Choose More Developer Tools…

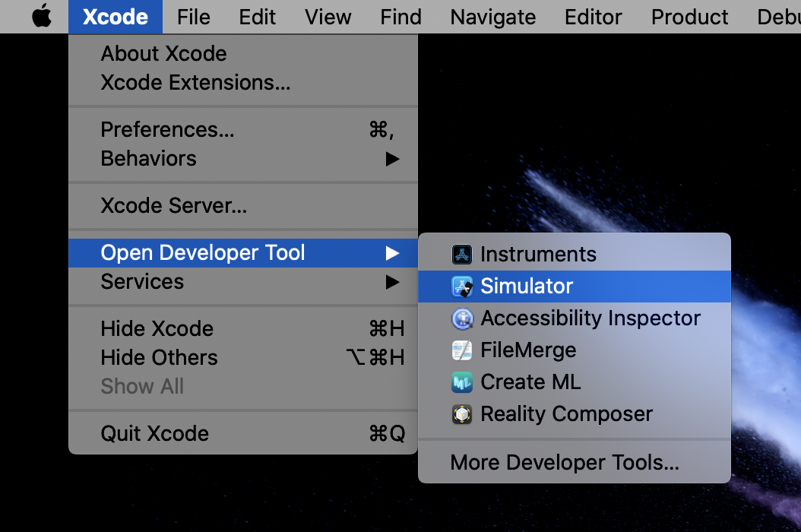pyautogui.click(x=575, y=463)
